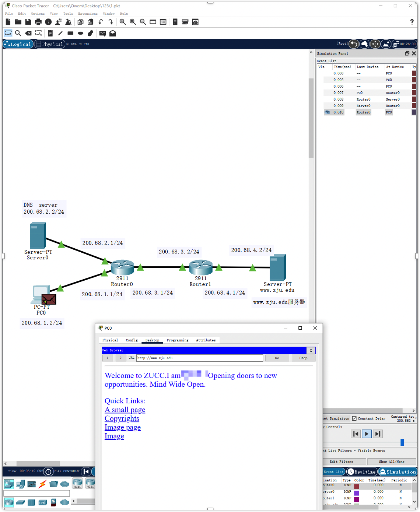Select the Inspect magnifier tool

pyautogui.click(x=18, y=33)
